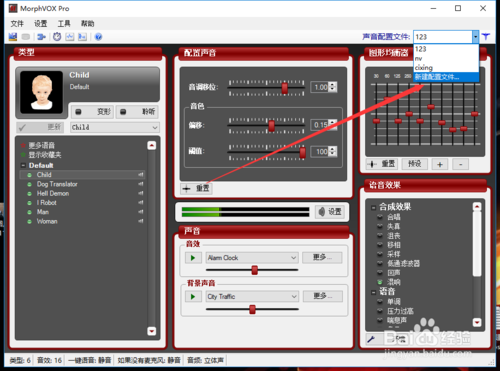Click the grey rounded toolbar icon
500x371 pixels.
(x=26, y=37)
